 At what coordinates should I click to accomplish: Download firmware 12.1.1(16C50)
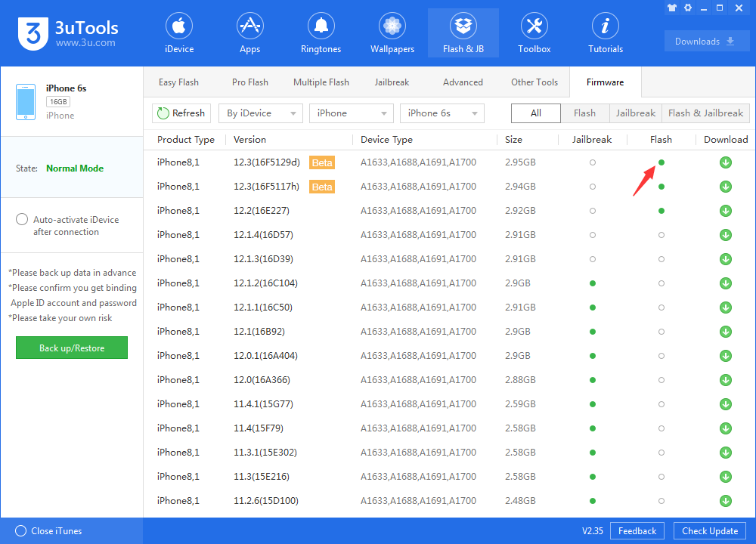tap(725, 308)
